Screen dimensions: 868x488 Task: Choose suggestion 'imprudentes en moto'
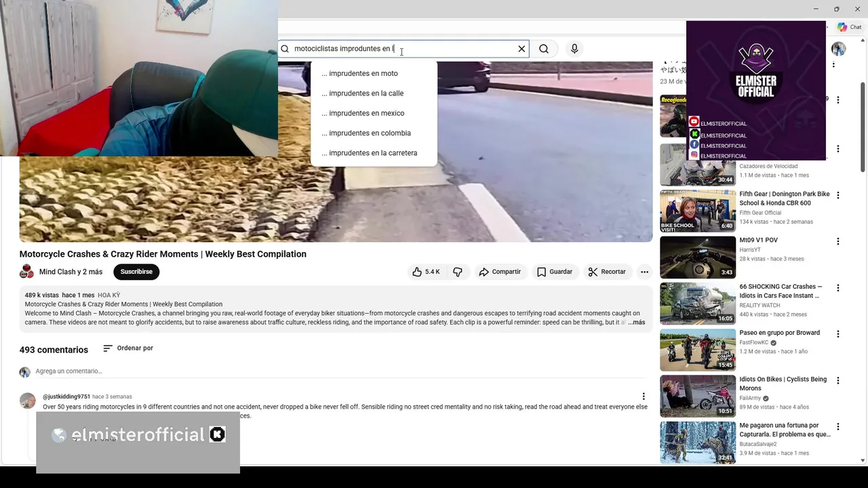[x=374, y=73]
